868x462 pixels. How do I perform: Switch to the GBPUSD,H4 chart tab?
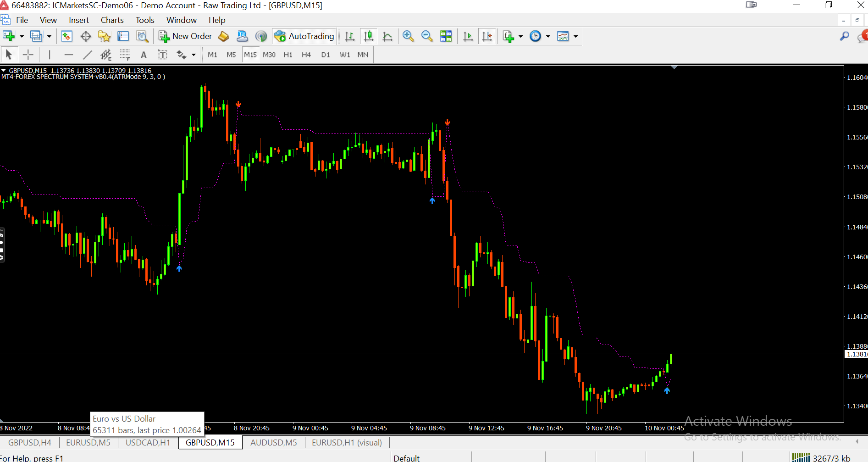coord(30,443)
